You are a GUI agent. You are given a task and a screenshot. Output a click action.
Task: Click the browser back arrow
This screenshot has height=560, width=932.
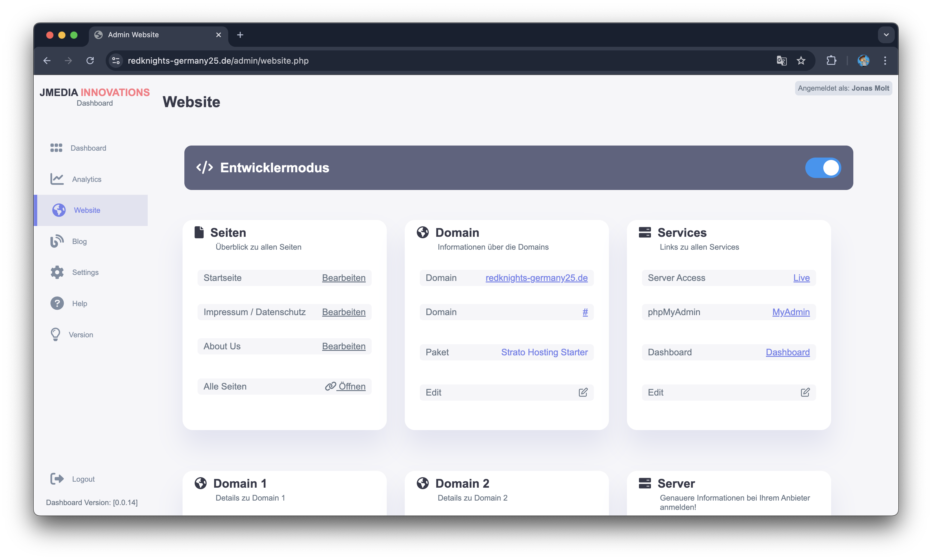47,60
